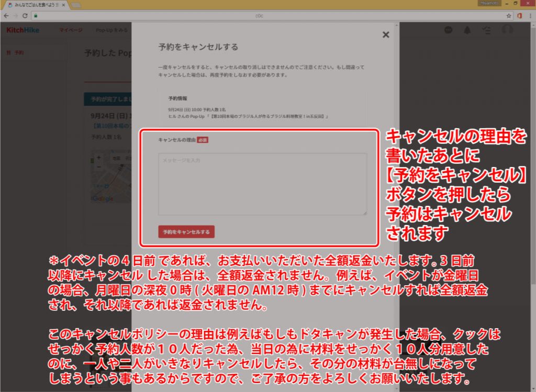Open the Pop-Upをみる header link
The image size is (536, 392).
point(111,30)
